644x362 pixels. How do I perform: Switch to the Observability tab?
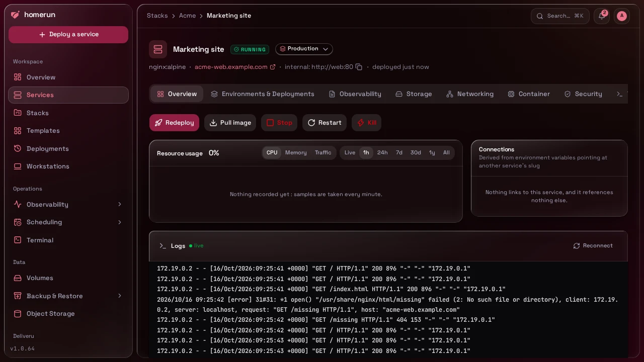click(x=355, y=94)
